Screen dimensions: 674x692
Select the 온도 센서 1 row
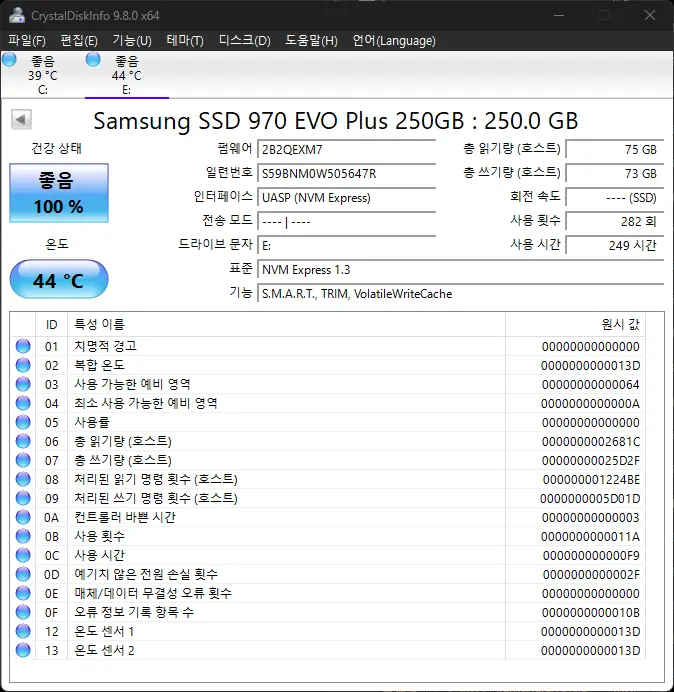tap(328, 632)
